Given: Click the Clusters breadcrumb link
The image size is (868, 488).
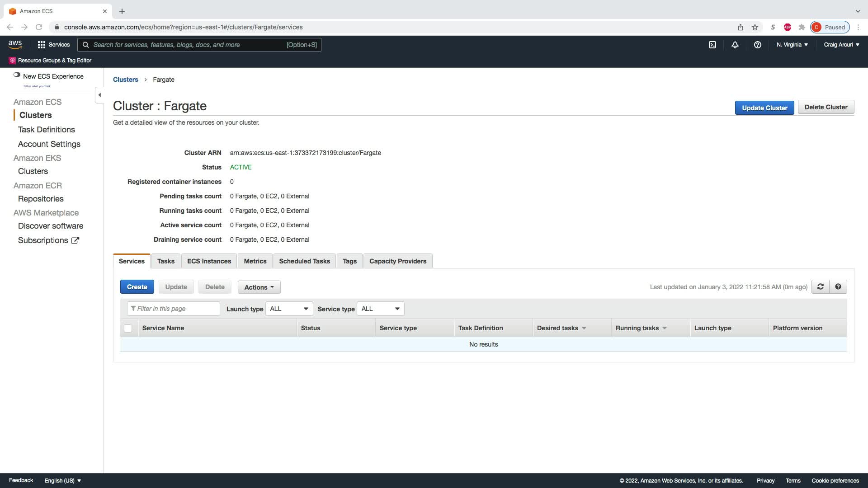Looking at the screenshot, I should [x=126, y=80].
